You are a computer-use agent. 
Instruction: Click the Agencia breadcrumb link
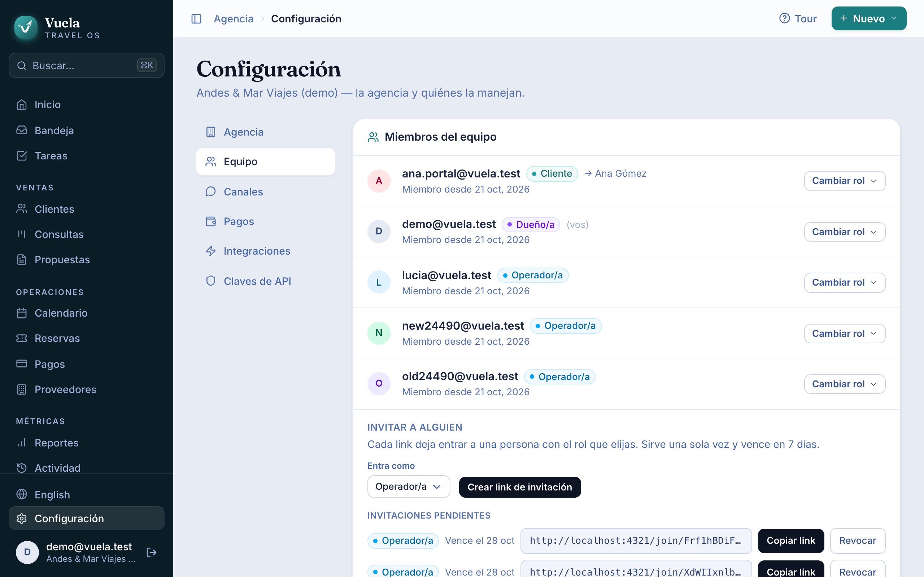[x=233, y=19]
